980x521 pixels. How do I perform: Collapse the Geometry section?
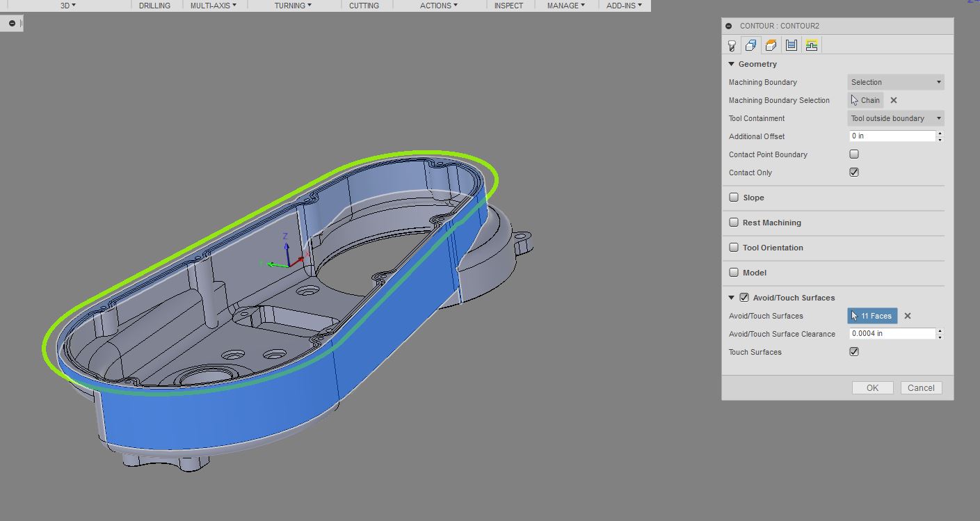coord(731,63)
